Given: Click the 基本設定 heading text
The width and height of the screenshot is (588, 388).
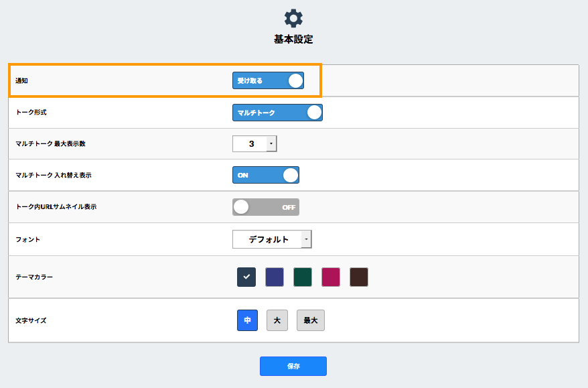Looking at the screenshot, I should coord(293,40).
